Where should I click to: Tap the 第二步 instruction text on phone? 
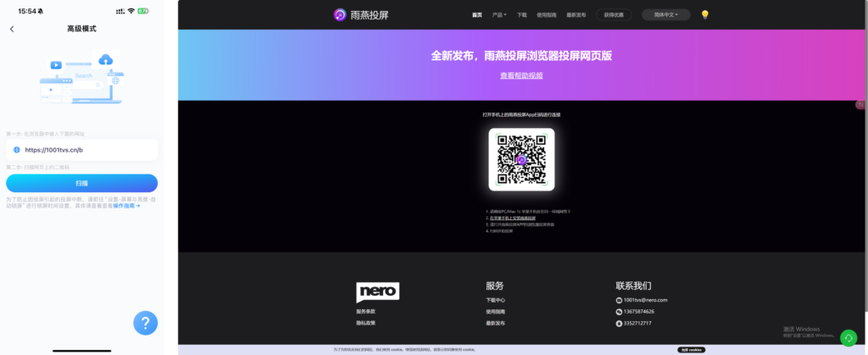pyautogui.click(x=37, y=167)
